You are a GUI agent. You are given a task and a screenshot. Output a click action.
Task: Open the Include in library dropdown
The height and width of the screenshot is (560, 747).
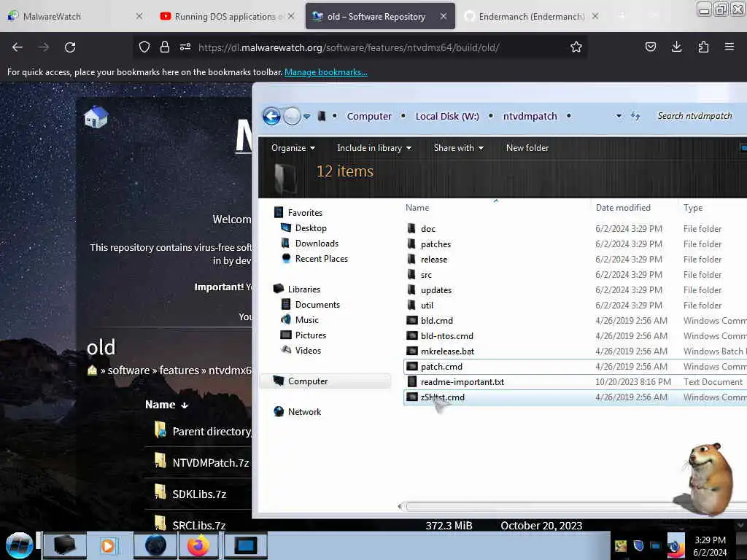(x=374, y=148)
